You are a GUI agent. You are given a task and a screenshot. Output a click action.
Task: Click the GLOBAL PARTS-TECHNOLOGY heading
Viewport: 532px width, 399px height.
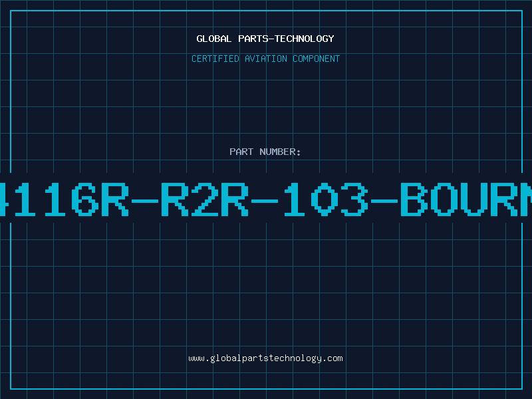click(265, 39)
